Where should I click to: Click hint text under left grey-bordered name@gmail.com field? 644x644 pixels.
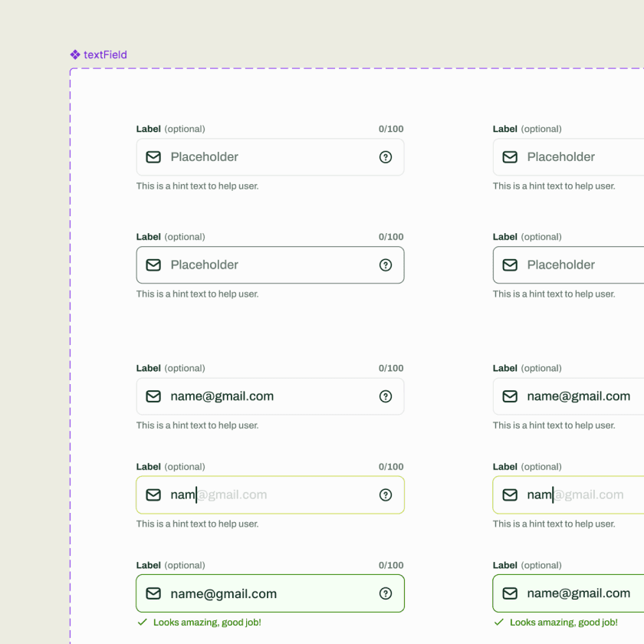[x=198, y=426]
